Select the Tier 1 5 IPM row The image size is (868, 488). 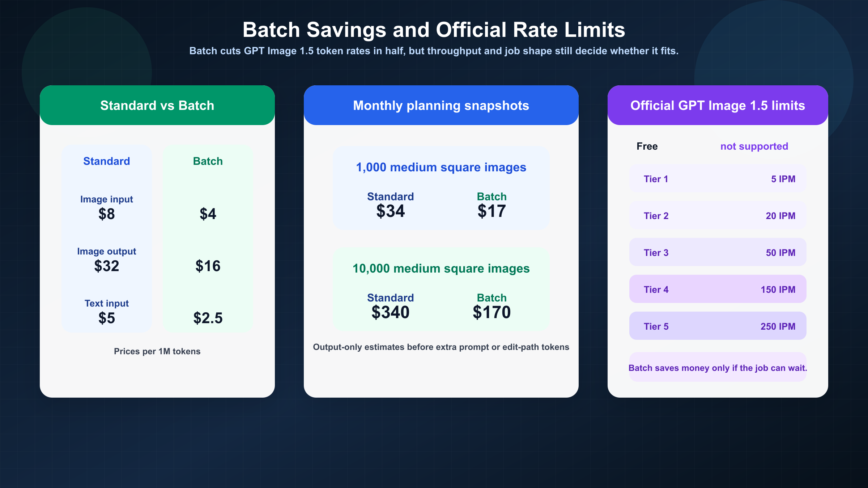pyautogui.click(x=718, y=179)
